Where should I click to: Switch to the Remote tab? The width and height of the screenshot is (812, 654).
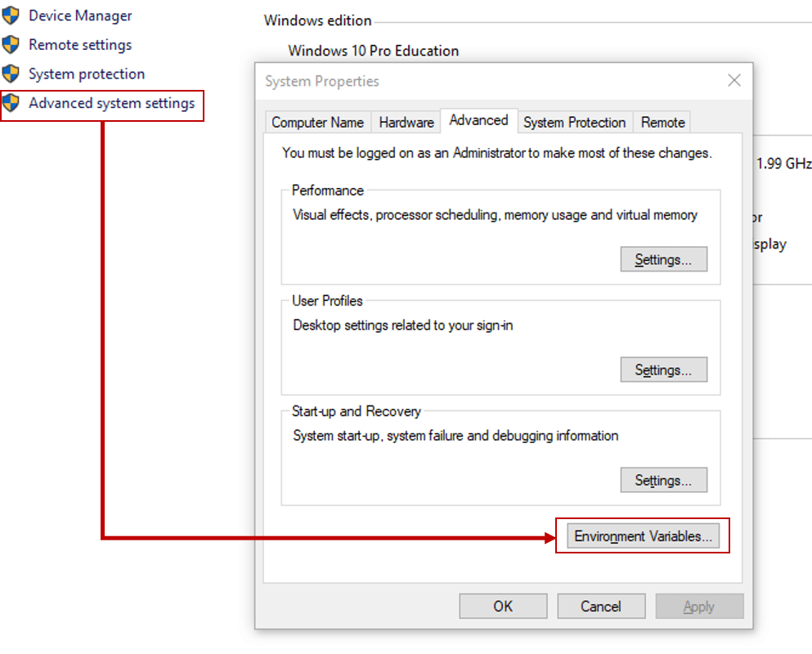pos(662,122)
